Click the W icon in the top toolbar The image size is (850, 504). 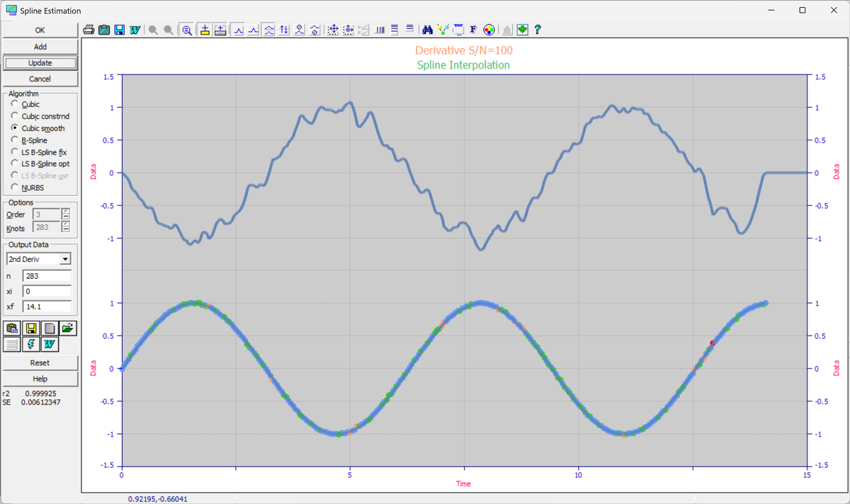point(134,30)
